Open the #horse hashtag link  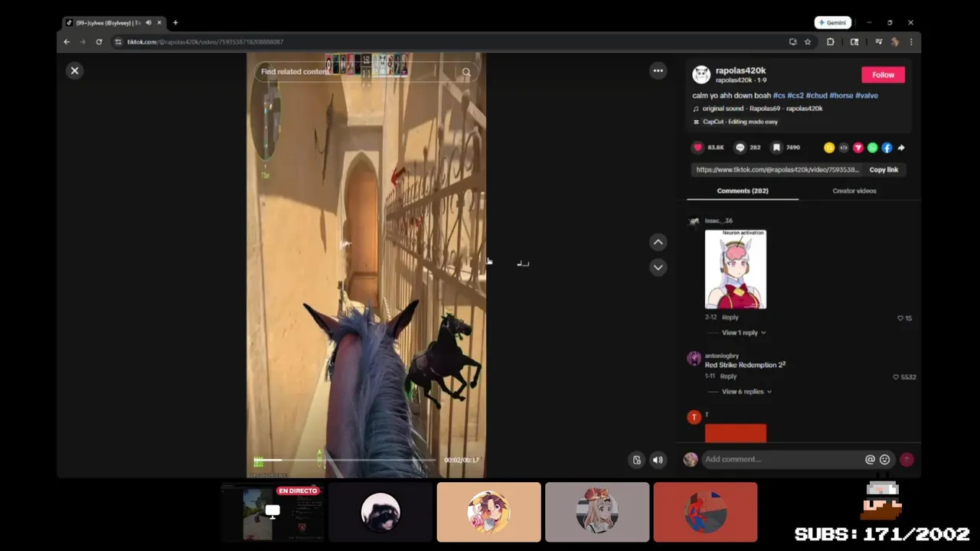841,96
